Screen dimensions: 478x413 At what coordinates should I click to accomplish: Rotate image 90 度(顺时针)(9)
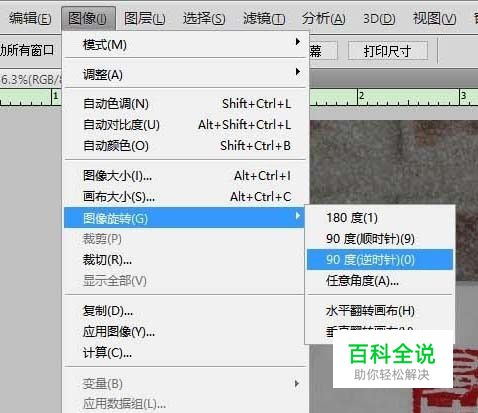click(380, 239)
